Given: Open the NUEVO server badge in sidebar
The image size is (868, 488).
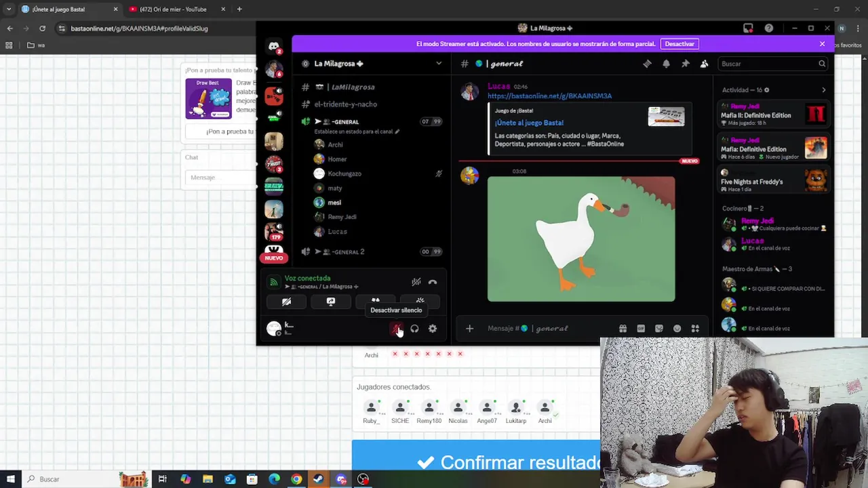Looking at the screenshot, I should point(274,258).
